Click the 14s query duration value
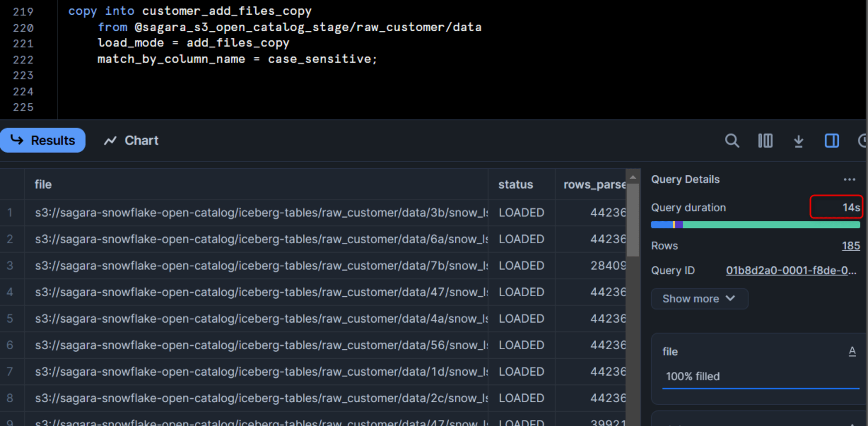 [x=851, y=207]
